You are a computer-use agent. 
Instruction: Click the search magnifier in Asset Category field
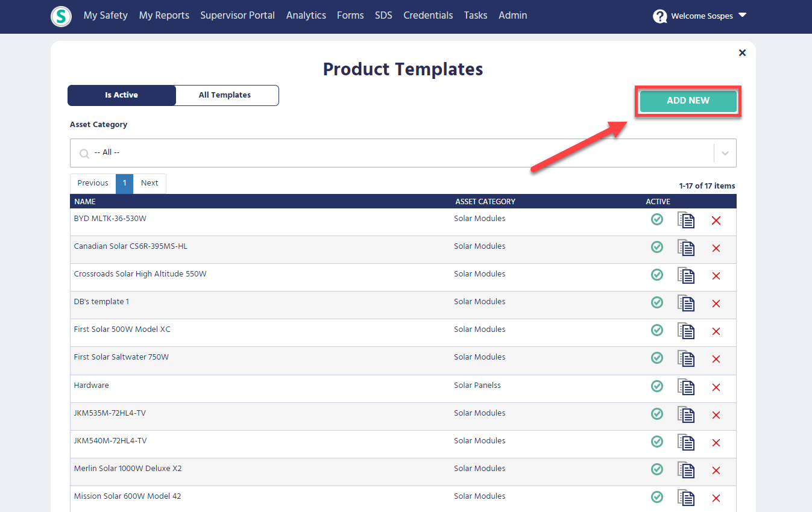coord(84,153)
